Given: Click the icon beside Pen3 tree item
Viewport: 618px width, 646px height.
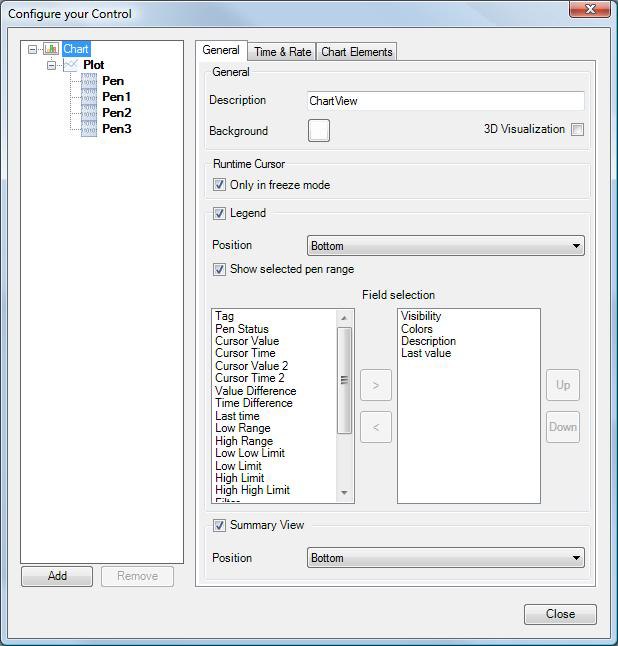Looking at the screenshot, I should [x=89, y=129].
